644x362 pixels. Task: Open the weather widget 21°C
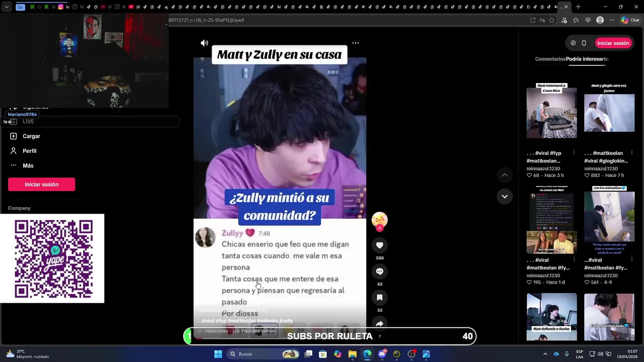pos(28,354)
